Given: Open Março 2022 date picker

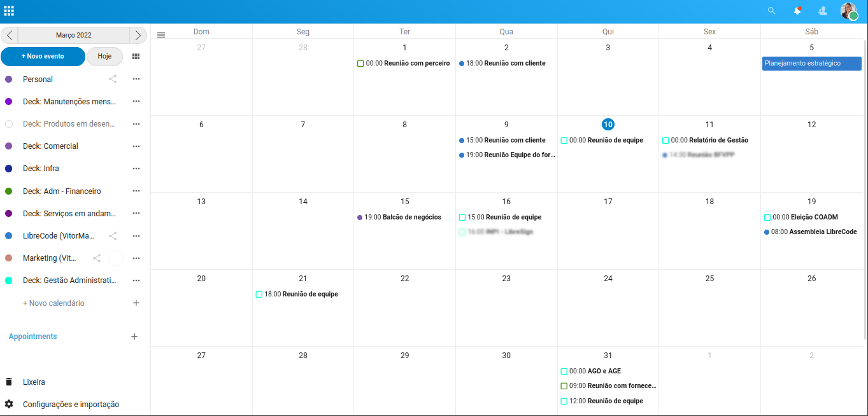Looking at the screenshot, I should (x=74, y=35).
